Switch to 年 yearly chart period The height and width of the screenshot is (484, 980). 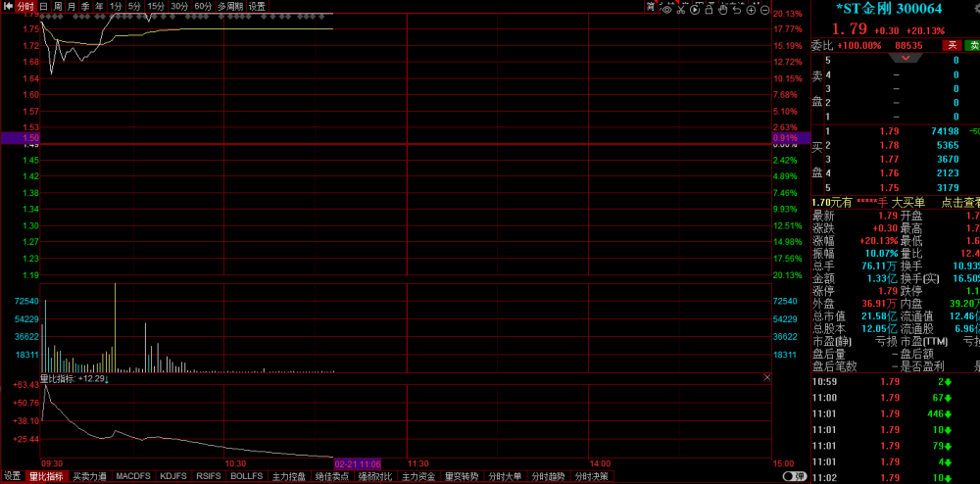[99, 6]
